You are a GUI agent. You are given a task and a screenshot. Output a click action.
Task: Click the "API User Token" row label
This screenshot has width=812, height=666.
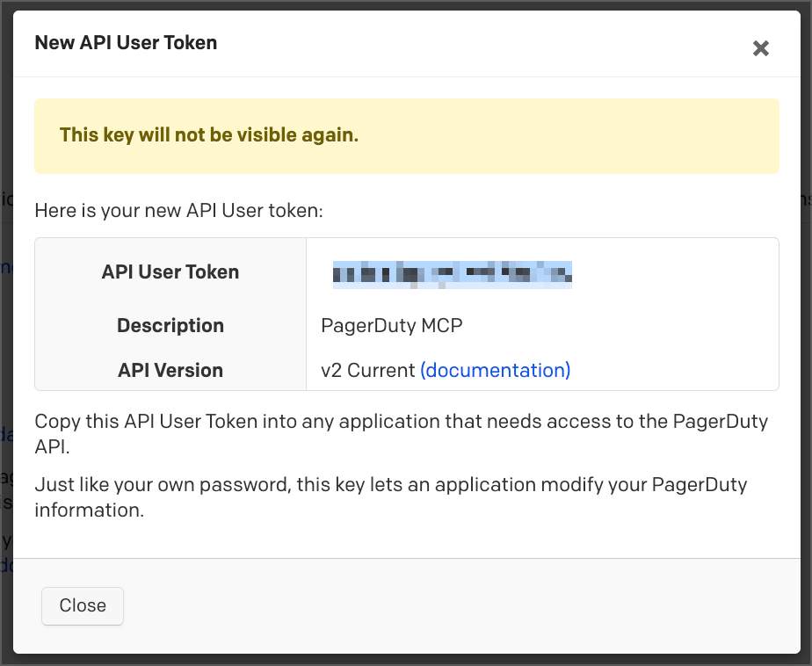[x=170, y=272]
